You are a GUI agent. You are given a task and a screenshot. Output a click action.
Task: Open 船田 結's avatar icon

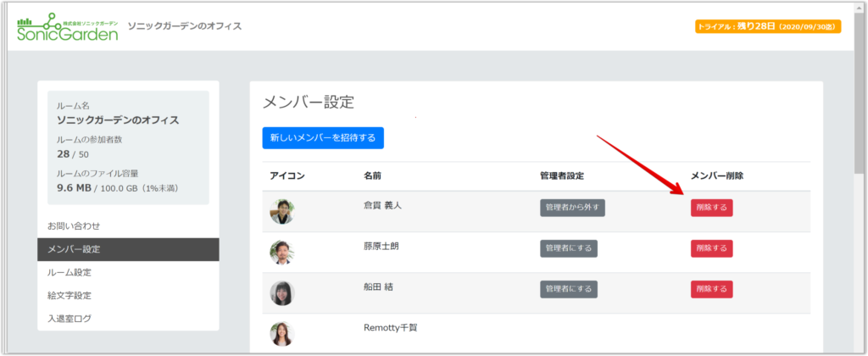pos(281,293)
